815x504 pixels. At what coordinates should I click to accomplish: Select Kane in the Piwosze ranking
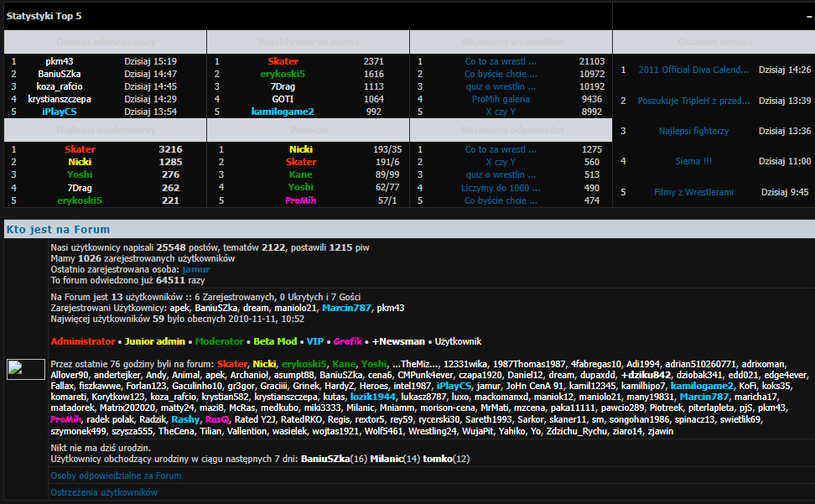(x=301, y=174)
